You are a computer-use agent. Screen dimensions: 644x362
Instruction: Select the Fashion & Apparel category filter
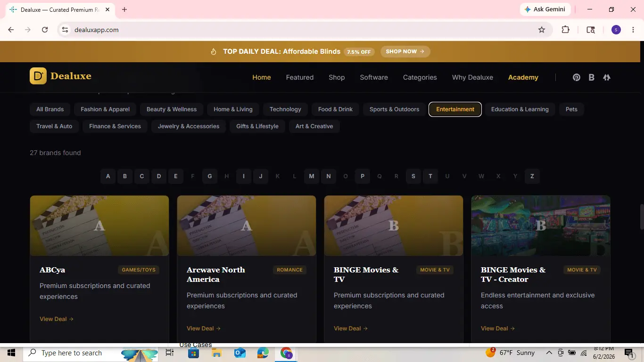[x=105, y=109]
